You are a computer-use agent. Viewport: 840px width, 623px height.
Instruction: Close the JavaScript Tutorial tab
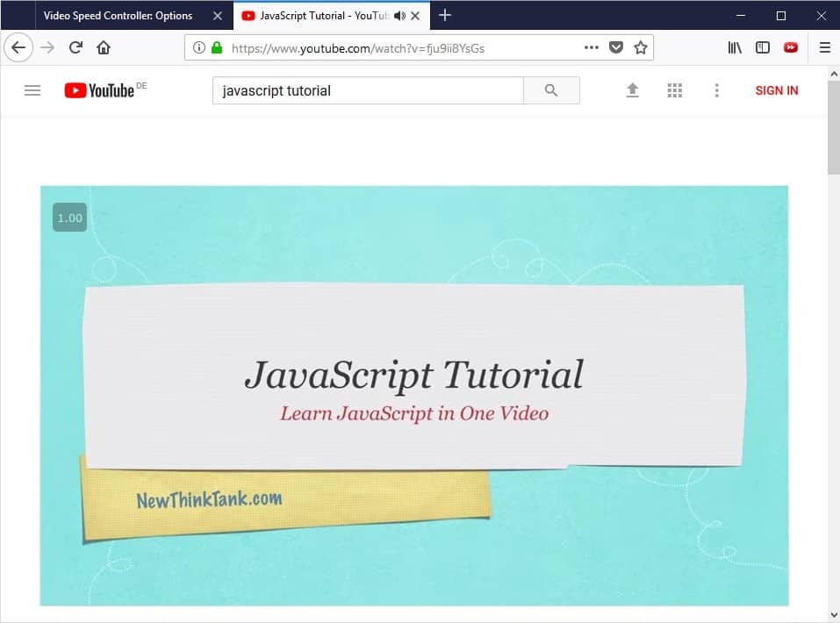pos(415,16)
